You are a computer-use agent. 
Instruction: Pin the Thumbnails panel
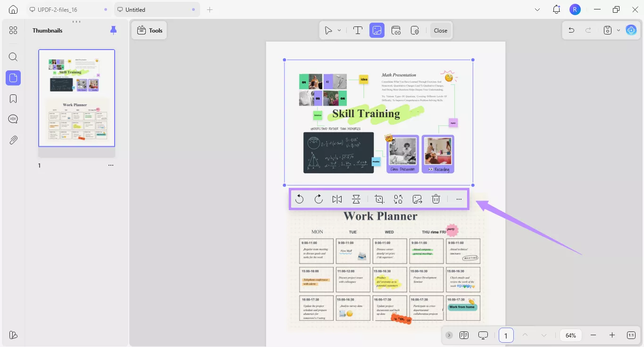pos(113,30)
